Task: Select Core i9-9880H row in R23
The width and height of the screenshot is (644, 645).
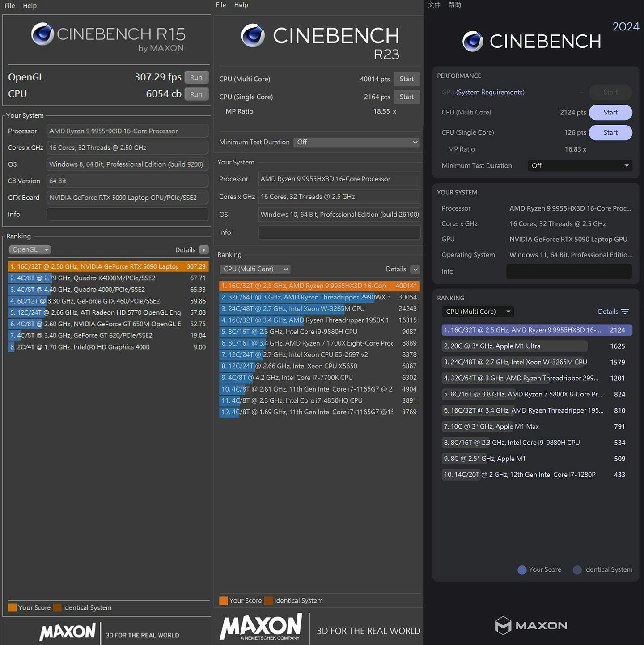Action: [x=319, y=332]
